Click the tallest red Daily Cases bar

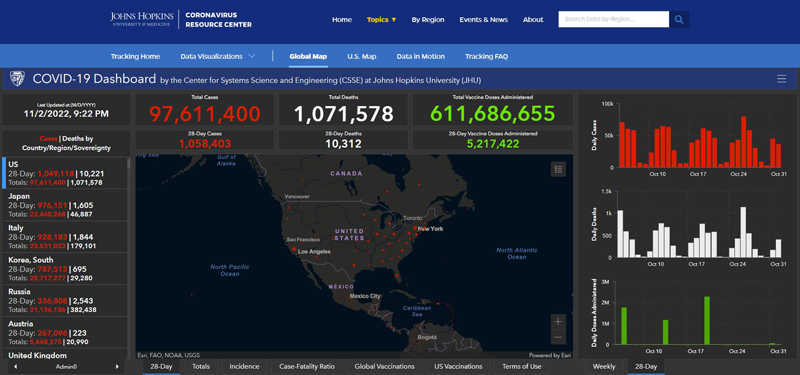[x=743, y=142]
